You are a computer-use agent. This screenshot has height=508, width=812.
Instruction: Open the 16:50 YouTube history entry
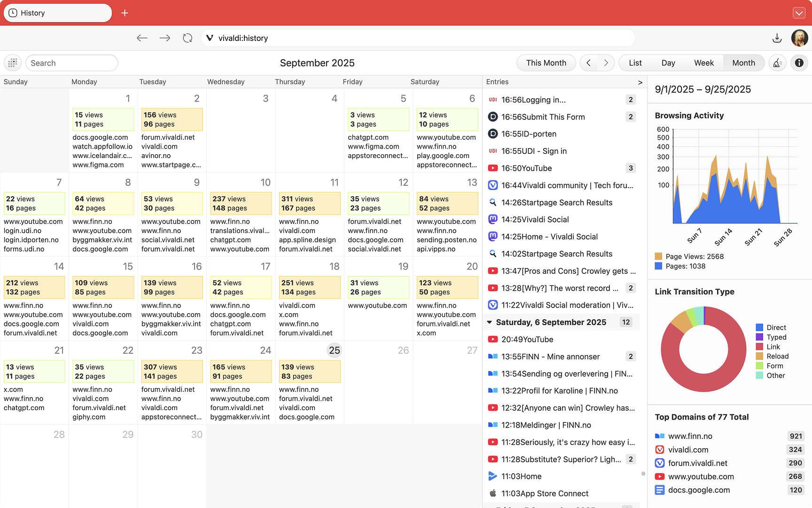pyautogui.click(x=526, y=168)
